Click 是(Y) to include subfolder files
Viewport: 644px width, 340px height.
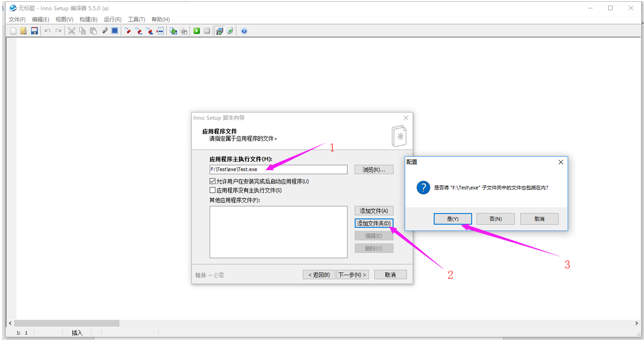coord(453,219)
